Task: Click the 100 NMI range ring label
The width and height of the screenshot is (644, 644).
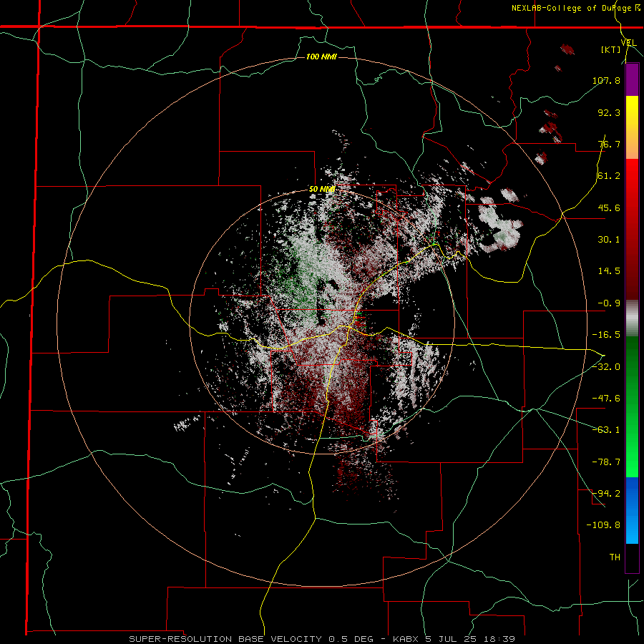Action: point(321,57)
